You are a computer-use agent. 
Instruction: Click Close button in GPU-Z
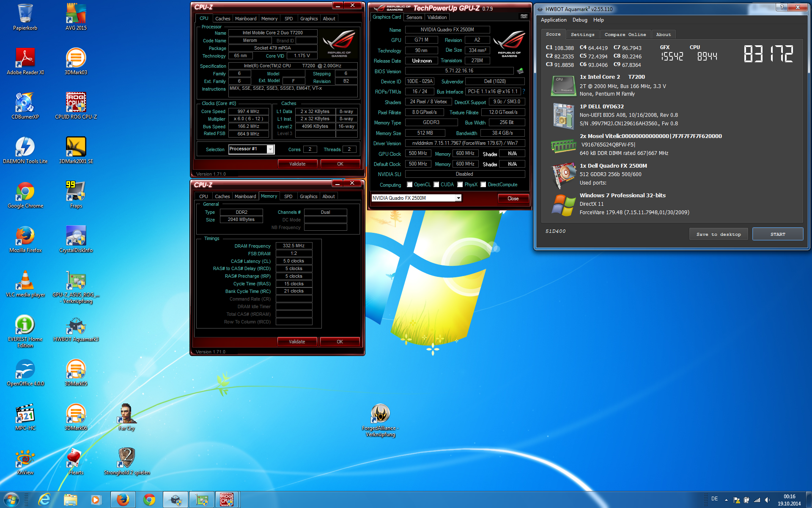click(x=513, y=199)
